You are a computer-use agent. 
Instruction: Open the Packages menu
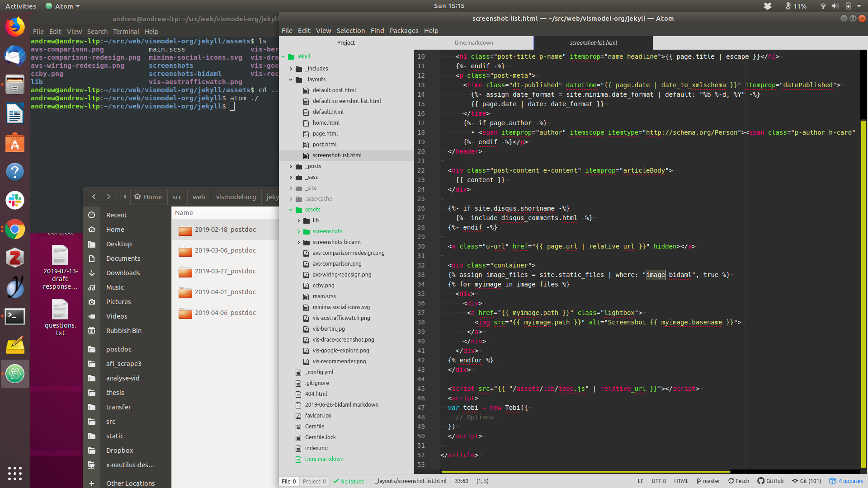pos(404,31)
